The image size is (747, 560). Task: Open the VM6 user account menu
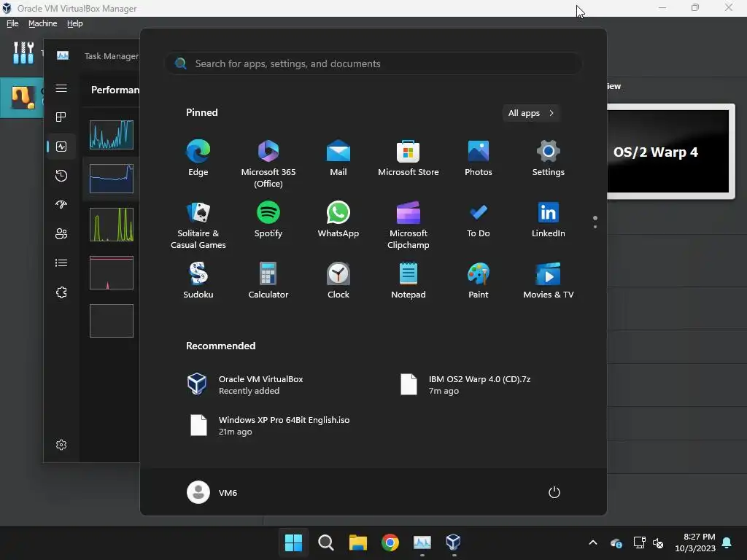coord(212,492)
